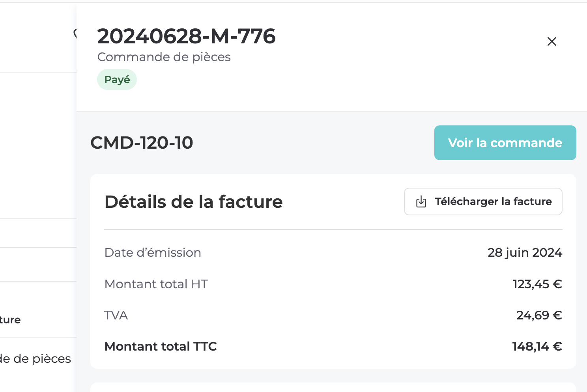Click Commande de pièces subtitle
This screenshot has width=587, height=392.
(x=164, y=57)
